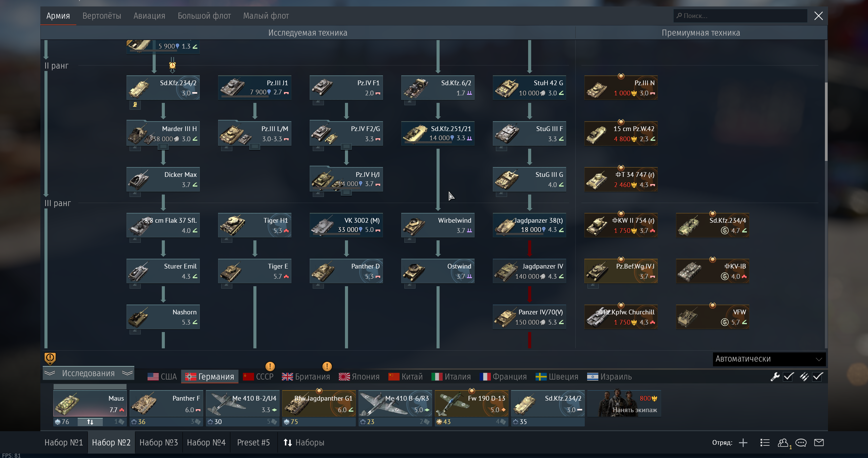This screenshot has height=458, width=868.
Task: Select the Швеция nation
Action: [x=557, y=377]
